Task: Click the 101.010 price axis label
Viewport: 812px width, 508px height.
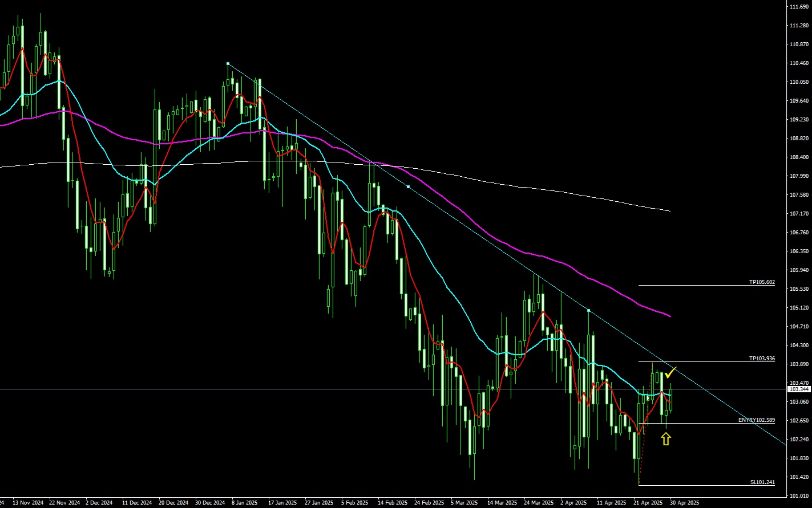Action: point(799,496)
